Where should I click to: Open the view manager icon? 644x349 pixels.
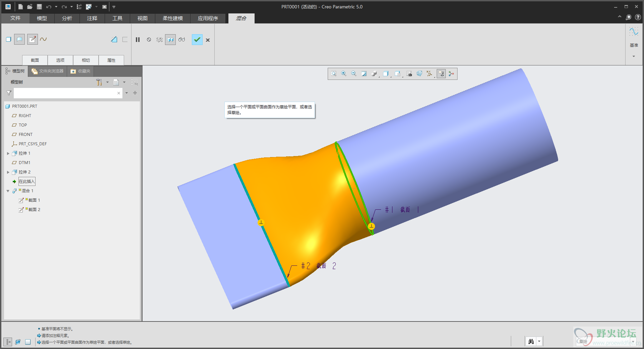tap(409, 74)
